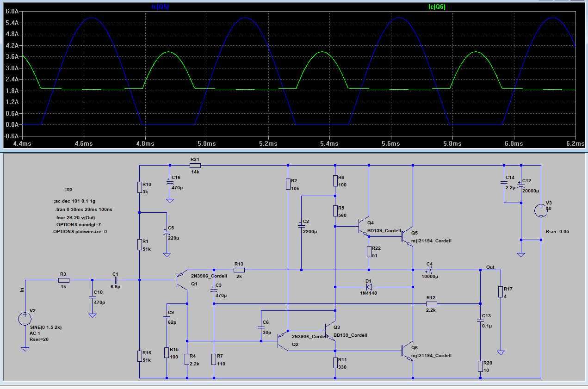Image resolution: width=588 pixels, height=389 pixels.
Task: Select the V2 sine voltage source symbol
Action: (x=25, y=319)
